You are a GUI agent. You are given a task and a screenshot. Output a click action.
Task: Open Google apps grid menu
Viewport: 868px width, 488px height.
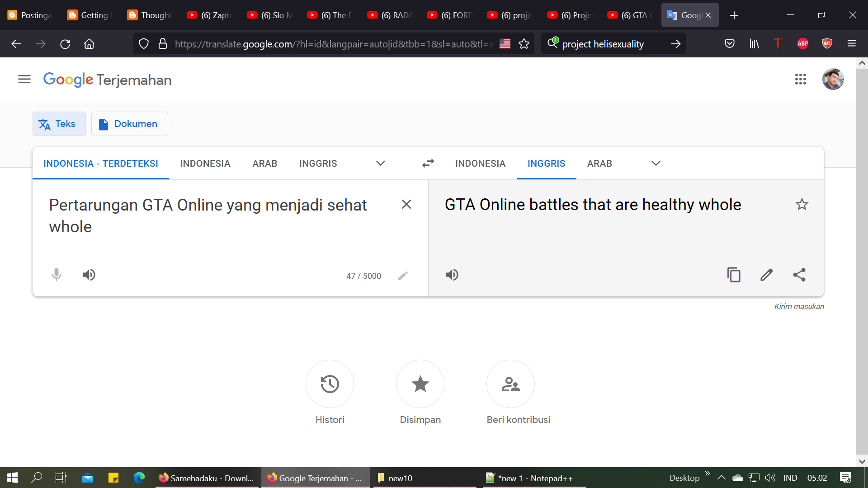pos(800,80)
